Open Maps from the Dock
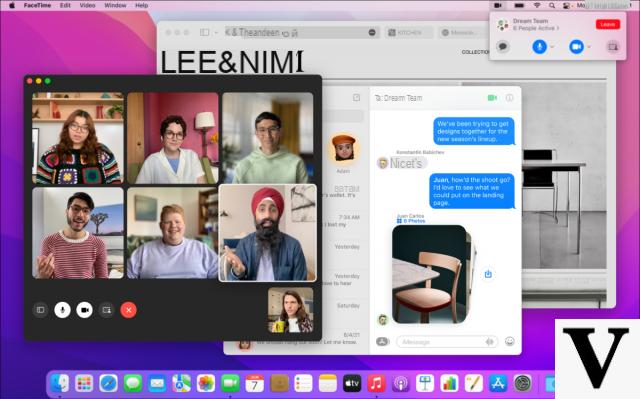The width and height of the screenshot is (640, 399). (182, 383)
